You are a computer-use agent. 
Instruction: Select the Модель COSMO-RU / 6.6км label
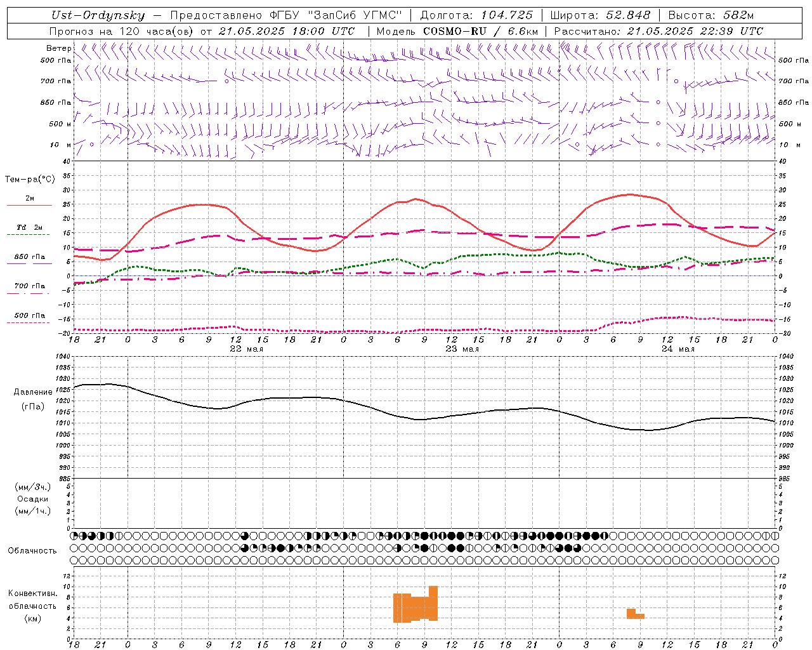pyautogui.click(x=457, y=31)
